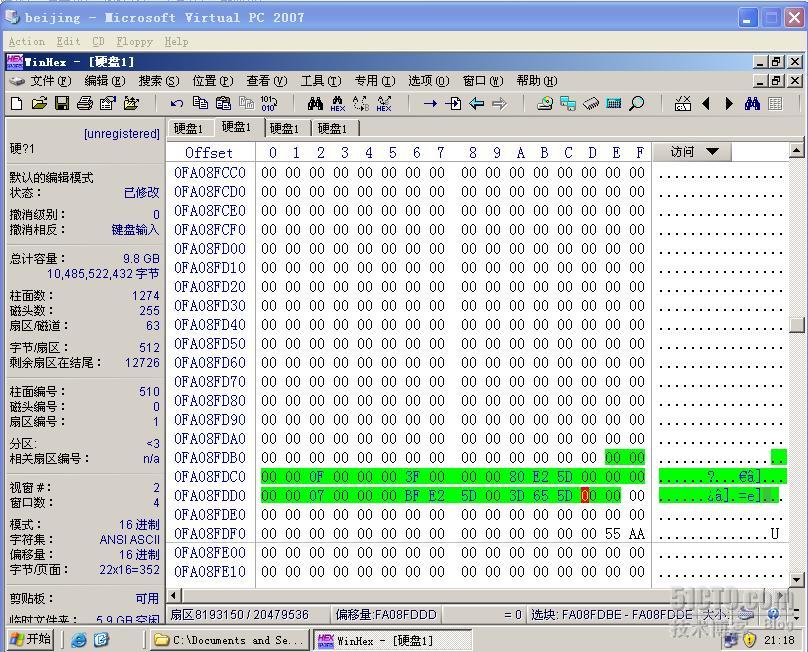Click byte 3F in row 0FA08FDC0
Viewport: 808px width, 652px height.
413,476
